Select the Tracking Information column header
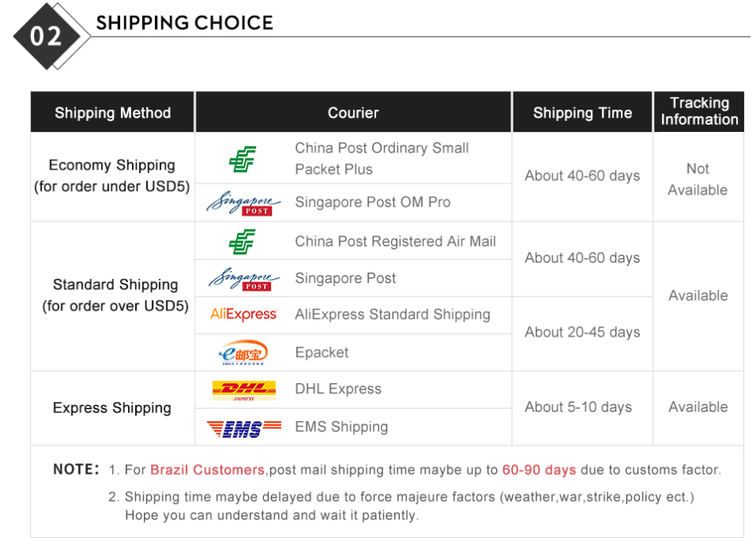This screenshot has width=756, height=538. click(x=699, y=111)
